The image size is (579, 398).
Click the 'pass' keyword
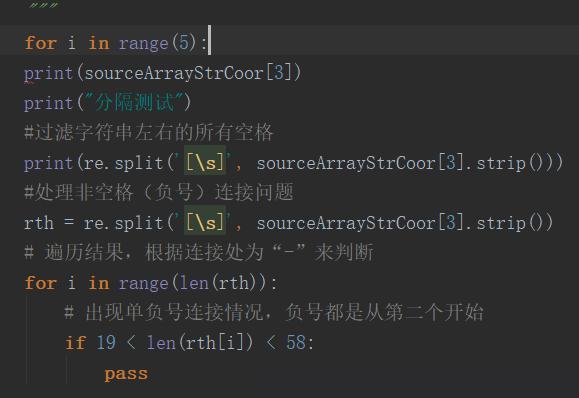126,374
